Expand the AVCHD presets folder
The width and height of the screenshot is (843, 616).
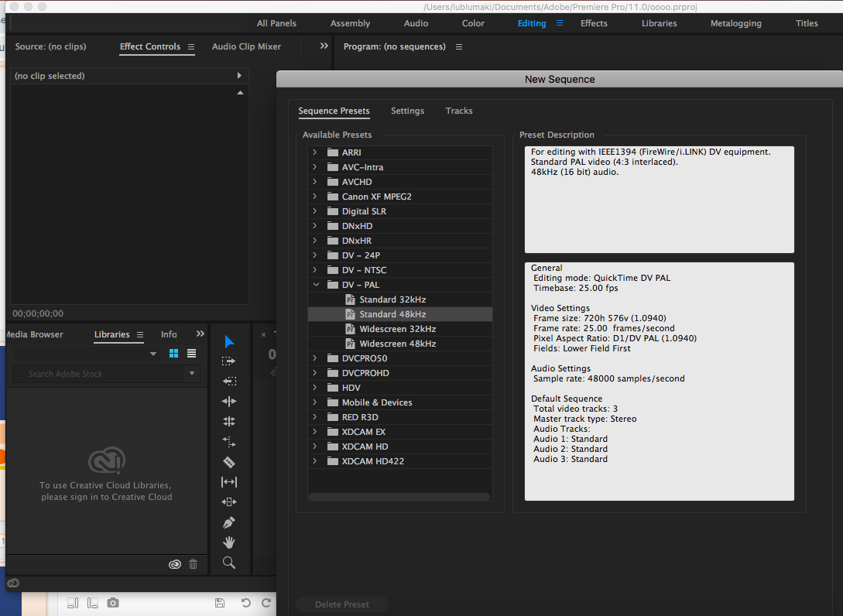pyautogui.click(x=315, y=182)
